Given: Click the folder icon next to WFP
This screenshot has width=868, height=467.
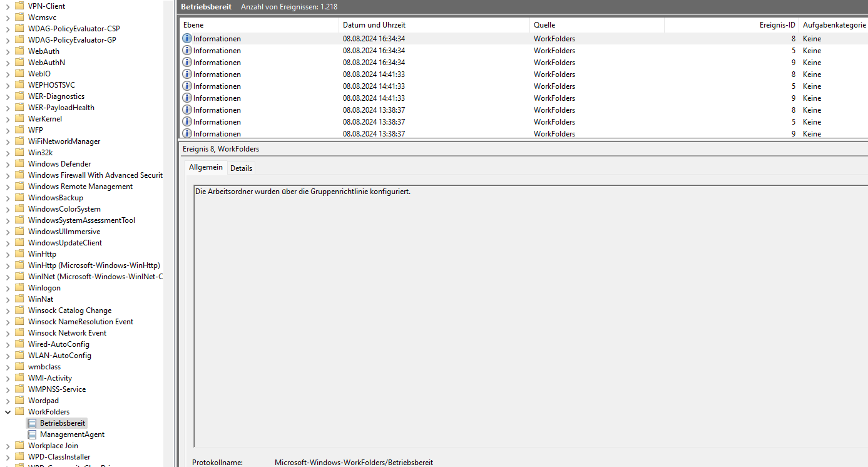Looking at the screenshot, I should (x=19, y=130).
